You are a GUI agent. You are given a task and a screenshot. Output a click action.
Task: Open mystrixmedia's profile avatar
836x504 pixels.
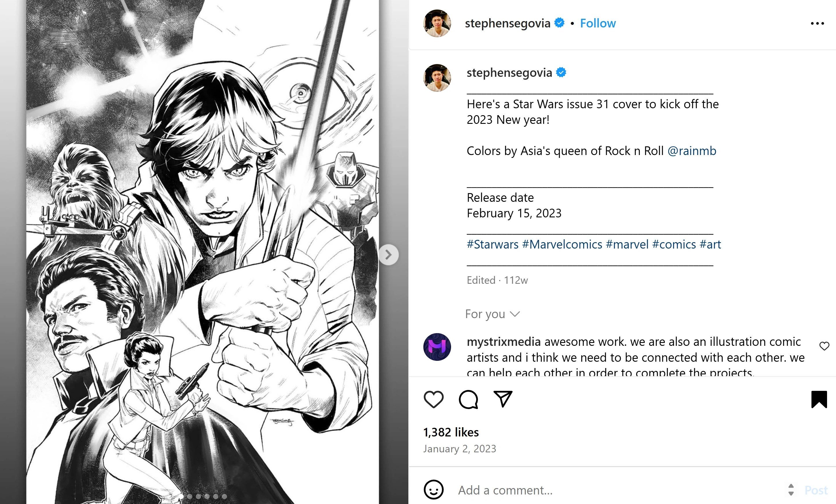click(x=437, y=347)
